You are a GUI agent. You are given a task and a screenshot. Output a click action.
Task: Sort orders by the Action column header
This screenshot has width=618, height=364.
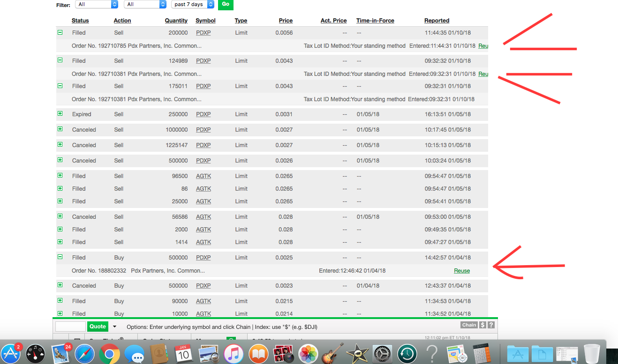tap(122, 21)
